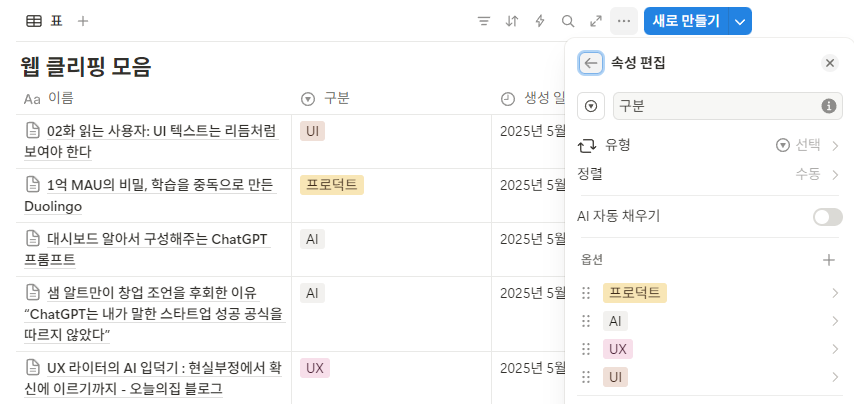The image size is (854, 404).
Task: Click the property icon next to 구분 field
Action: point(591,106)
